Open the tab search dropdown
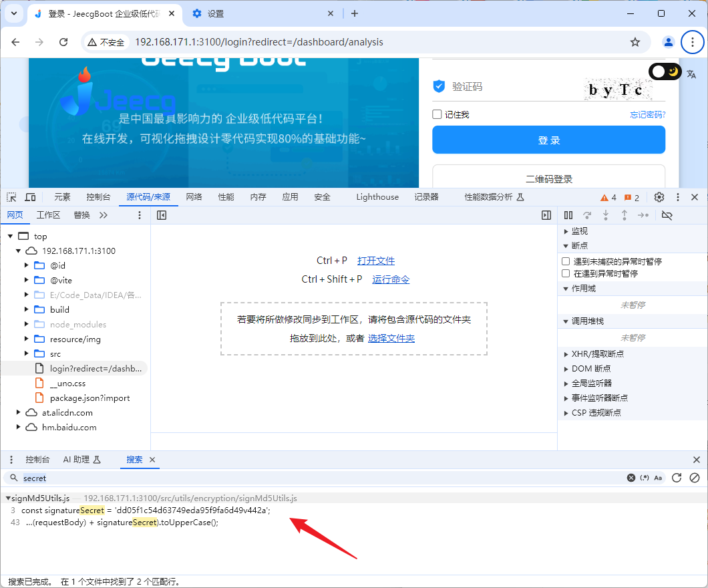The image size is (708, 588). click(14, 13)
